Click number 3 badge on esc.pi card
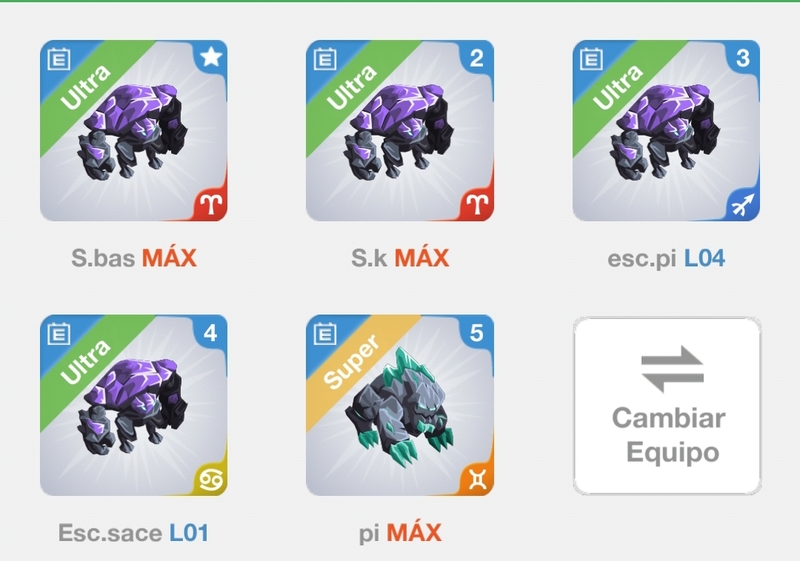800x561 pixels. click(743, 58)
